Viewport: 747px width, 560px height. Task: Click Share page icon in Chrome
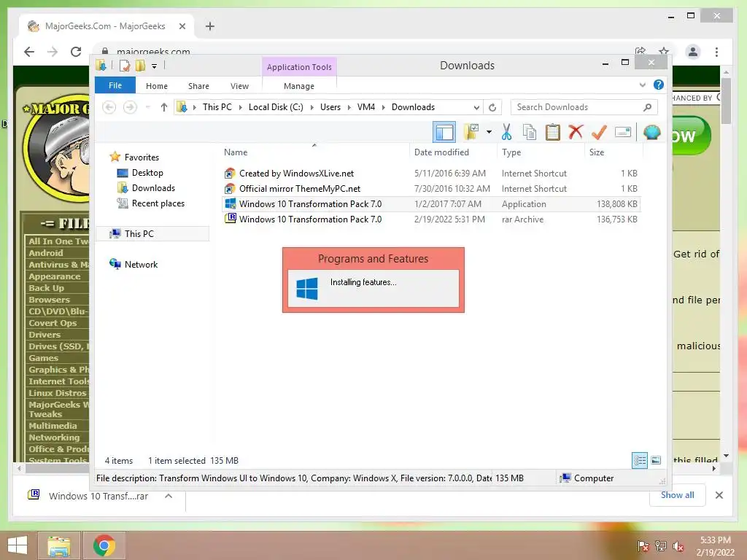pyautogui.click(x=640, y=51)
